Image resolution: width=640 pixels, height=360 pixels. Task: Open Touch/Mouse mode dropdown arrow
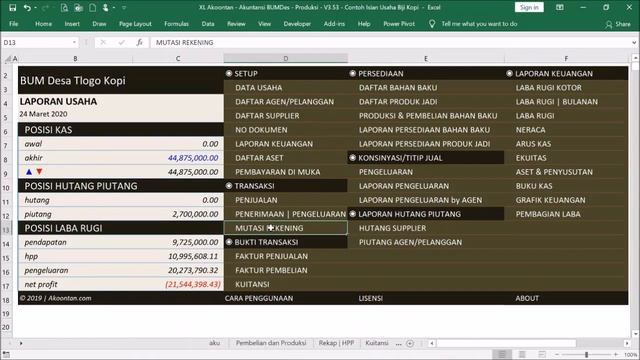tap(114, 8)
